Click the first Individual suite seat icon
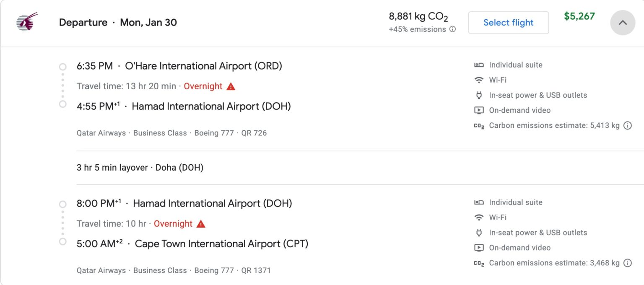644x285 pixels. (479, 65)
